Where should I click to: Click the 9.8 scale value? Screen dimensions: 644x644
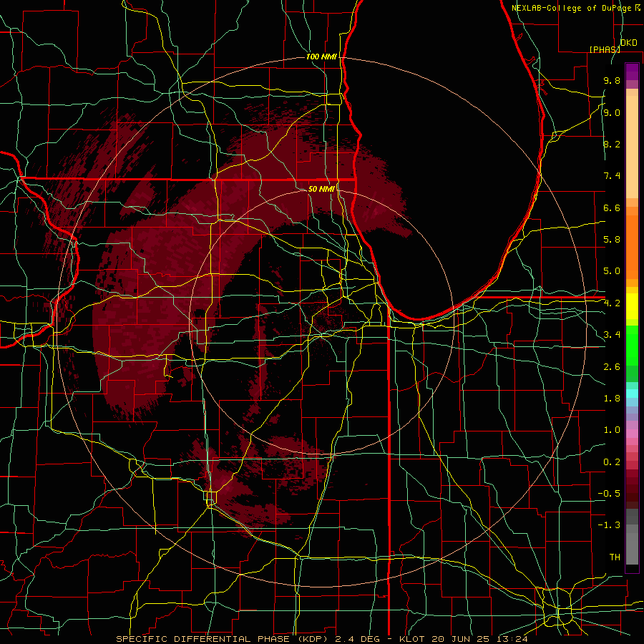[x=612, y=80]
